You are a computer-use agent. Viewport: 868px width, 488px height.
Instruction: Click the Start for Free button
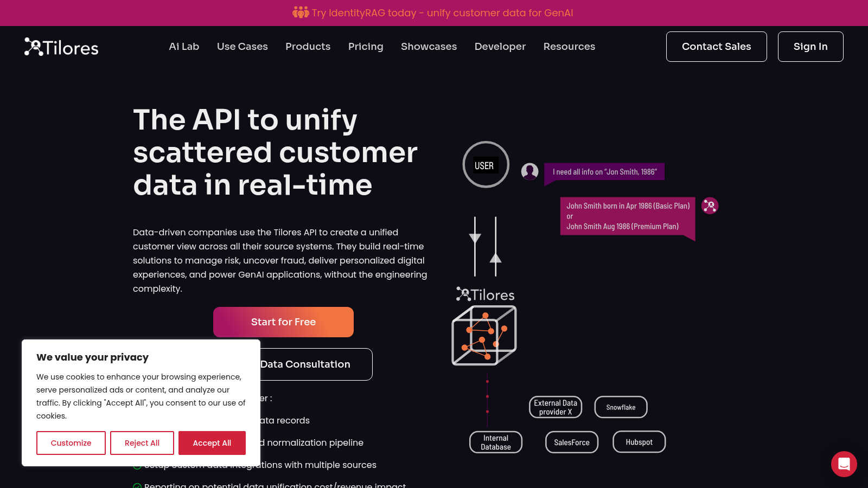coord(283,322)
